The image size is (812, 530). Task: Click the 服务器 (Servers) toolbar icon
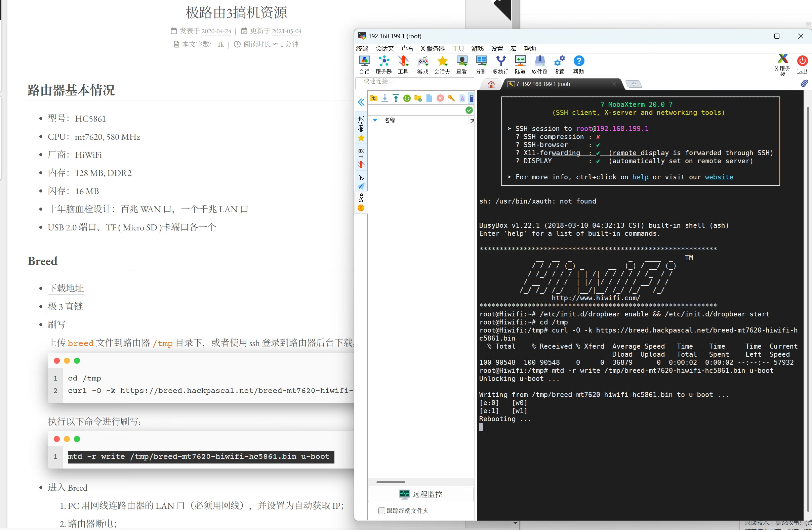click(383, 65)
